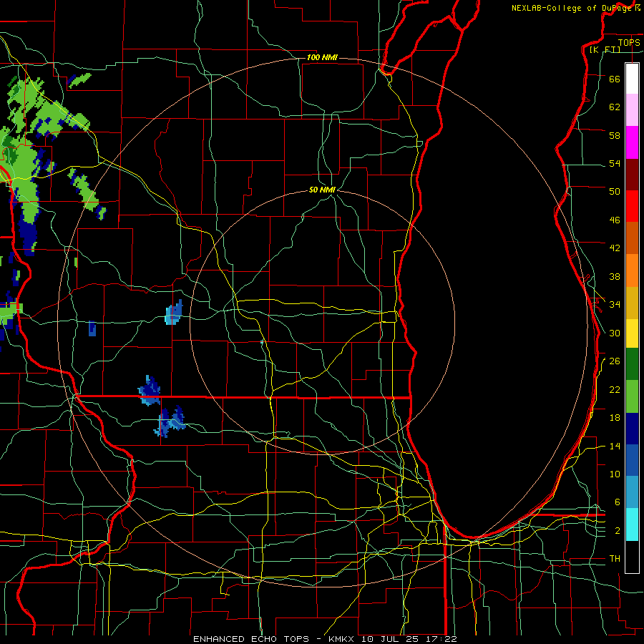Click the "TH" threshold label
644x644 pixels.
pyautogui.click(x=615, y=558)
